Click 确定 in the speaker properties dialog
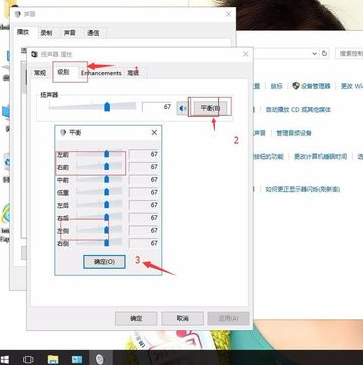This screenshot has width=363, height=367. pyautogui.click(x=136, y=319)
